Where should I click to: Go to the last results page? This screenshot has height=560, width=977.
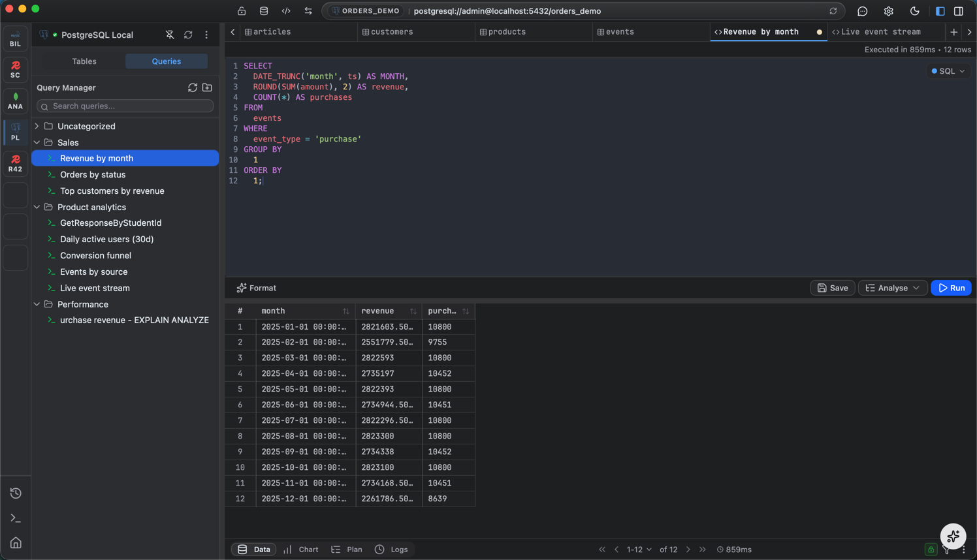(703, 550)
